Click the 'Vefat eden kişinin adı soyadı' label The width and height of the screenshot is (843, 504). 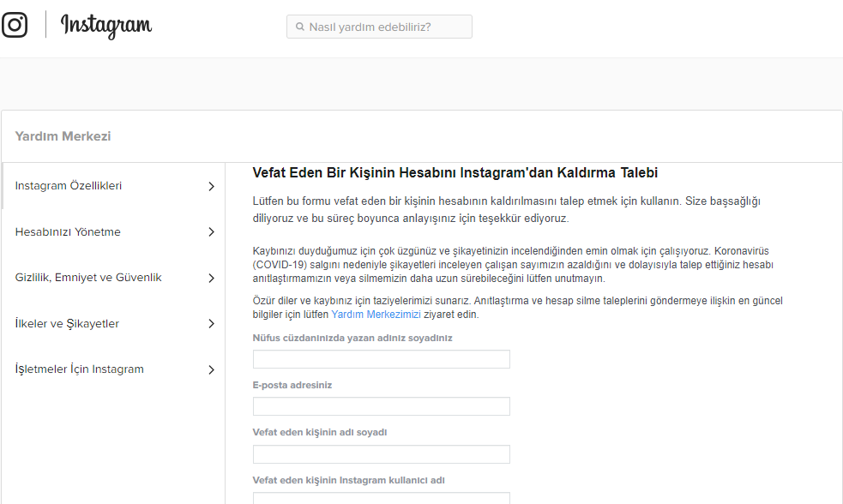pyautogui.click(x=320, y=433)
